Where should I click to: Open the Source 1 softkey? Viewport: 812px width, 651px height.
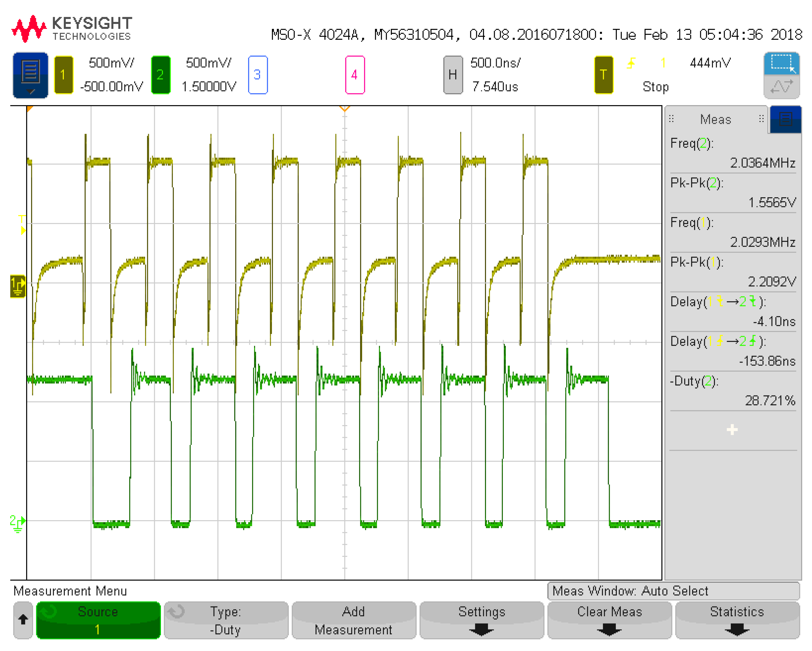click(x=98, y=620)
